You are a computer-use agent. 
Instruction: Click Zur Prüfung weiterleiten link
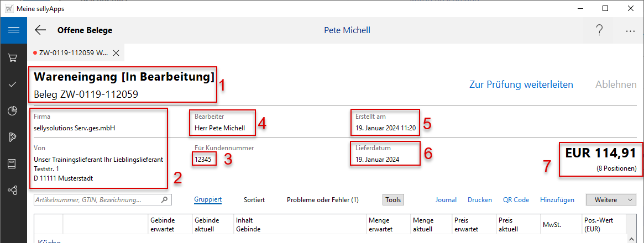click(x=521, y=84)
